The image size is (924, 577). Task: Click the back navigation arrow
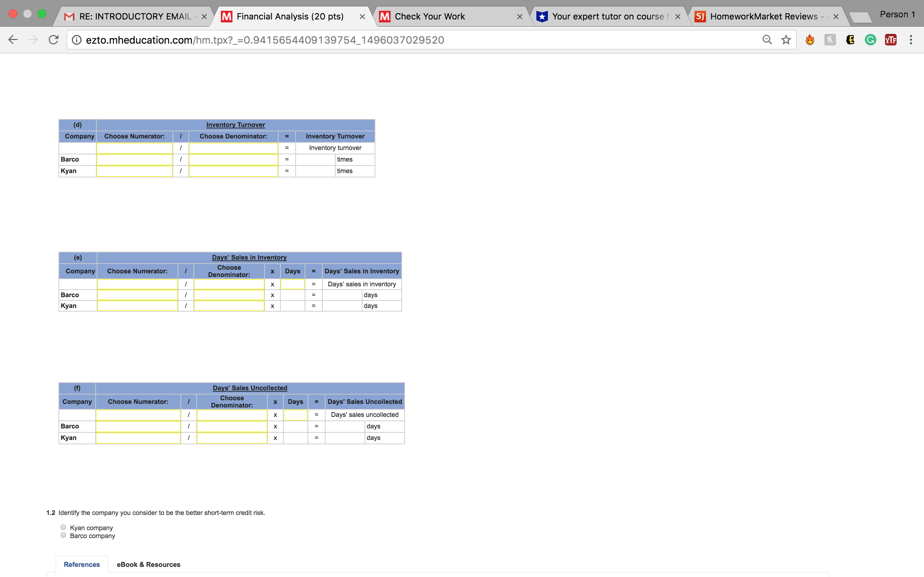pos(13,40)
